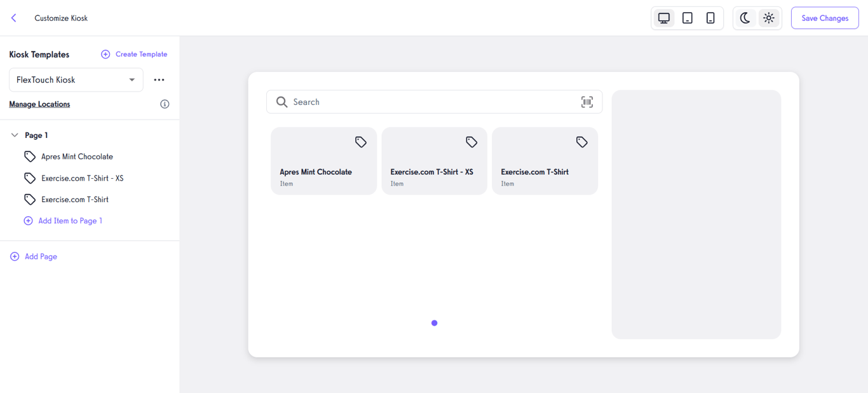
Task: Switch to mobile phone preview
Action: pyautogui.click(x=710, y=18)
